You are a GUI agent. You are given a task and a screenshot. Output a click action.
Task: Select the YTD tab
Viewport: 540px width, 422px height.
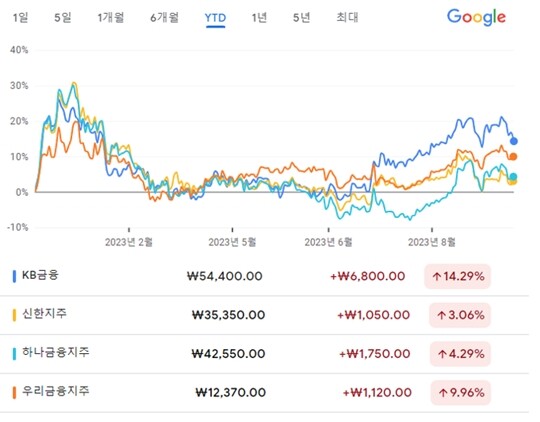pos(215,18)
